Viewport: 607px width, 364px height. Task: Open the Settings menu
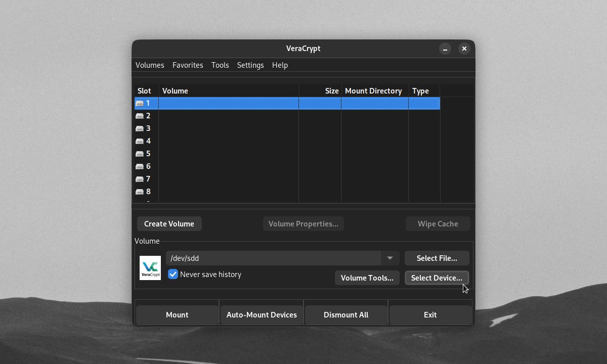(x=250, y=65)
